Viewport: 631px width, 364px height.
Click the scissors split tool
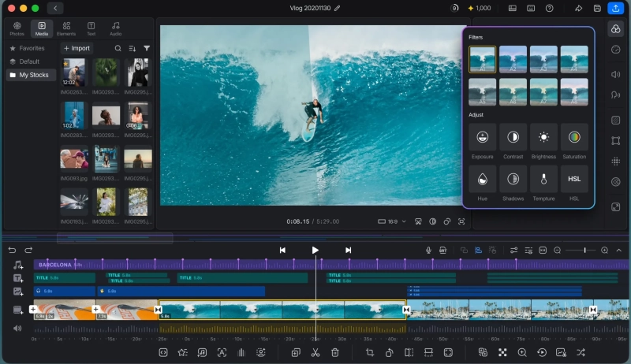click(x=315, y=352)
